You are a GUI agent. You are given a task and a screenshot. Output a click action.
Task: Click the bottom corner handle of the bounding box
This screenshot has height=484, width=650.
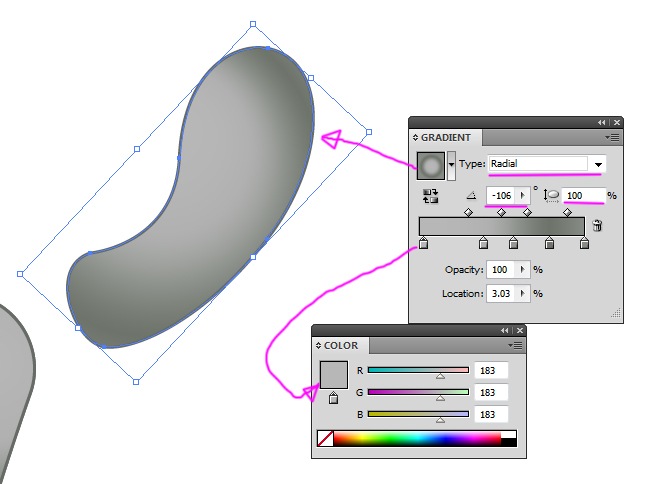coord(136,382)
